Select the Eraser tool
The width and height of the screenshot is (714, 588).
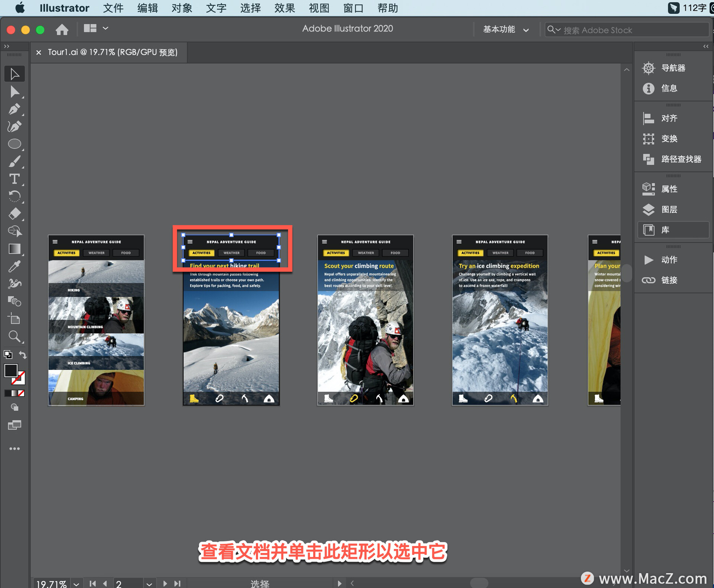click(15, 214)
